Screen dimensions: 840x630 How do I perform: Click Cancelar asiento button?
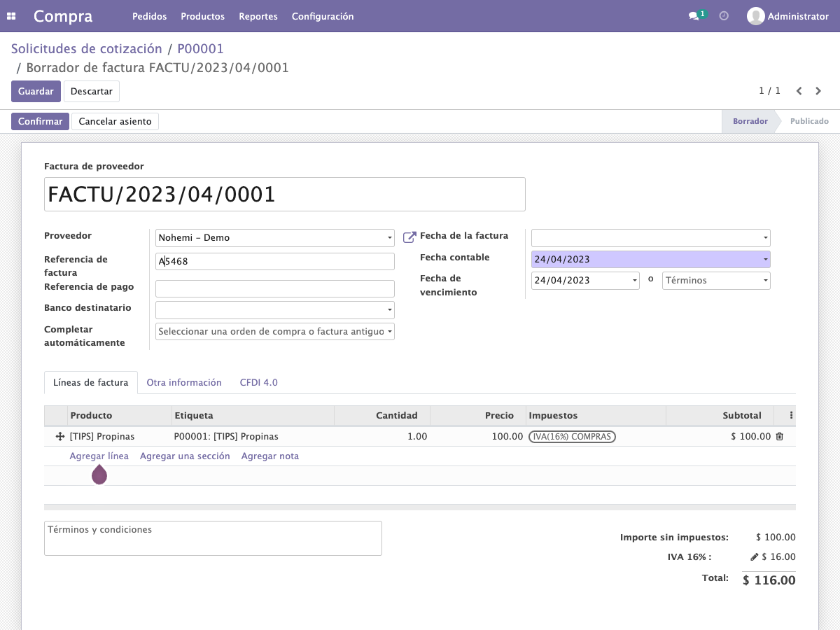coord(115,122)
